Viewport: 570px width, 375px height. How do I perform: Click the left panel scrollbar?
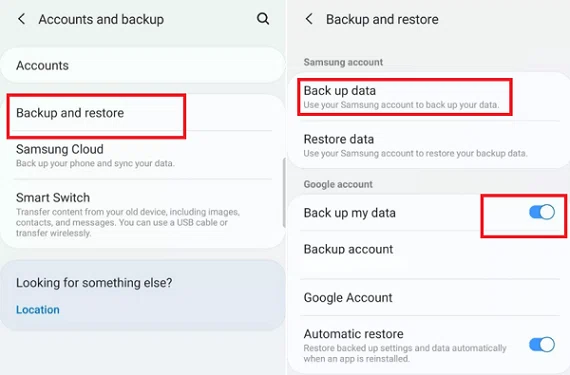284,193
